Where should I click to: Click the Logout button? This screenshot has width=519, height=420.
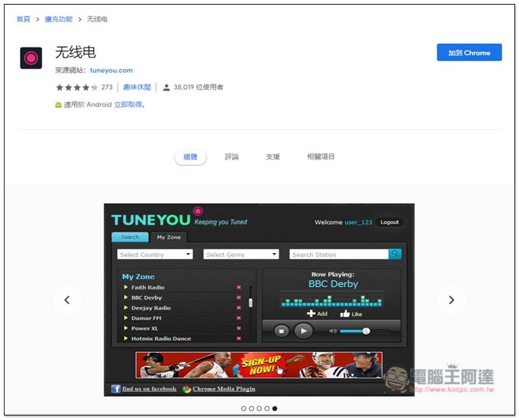[x=390, y=222]
